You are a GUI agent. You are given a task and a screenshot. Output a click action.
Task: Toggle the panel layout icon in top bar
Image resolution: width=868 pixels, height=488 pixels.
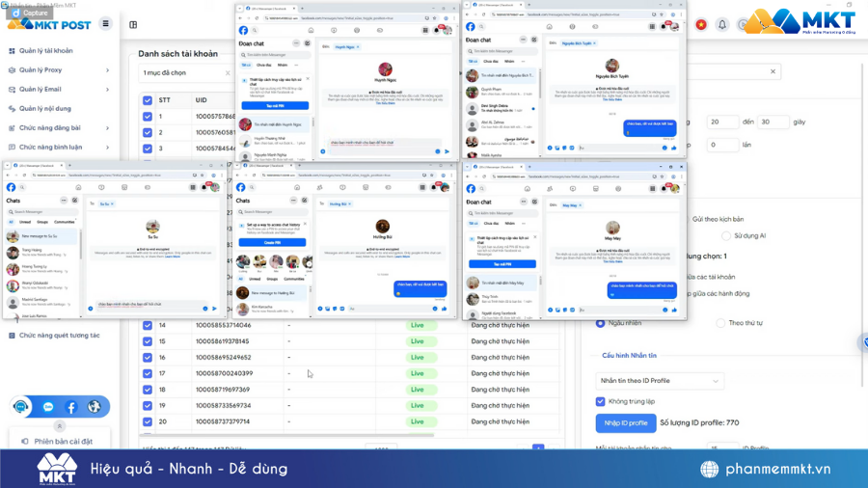pos(133,25)
